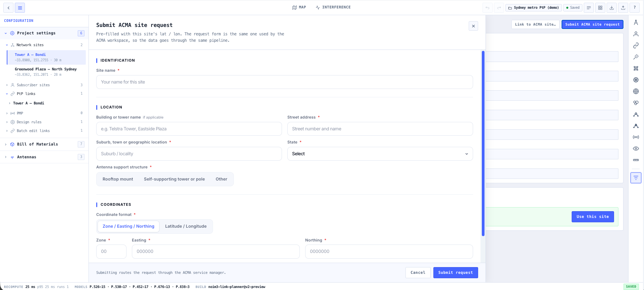This screenshot has height=290, width=644.
Task: Select the bold path-node tool in right rail
Action: point(636,126)
